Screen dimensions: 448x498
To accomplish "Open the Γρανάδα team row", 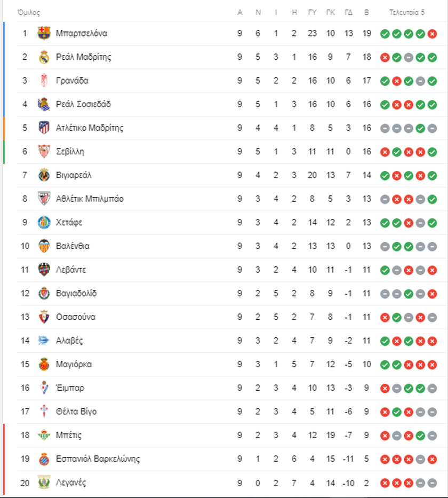I will pos(227,81).
